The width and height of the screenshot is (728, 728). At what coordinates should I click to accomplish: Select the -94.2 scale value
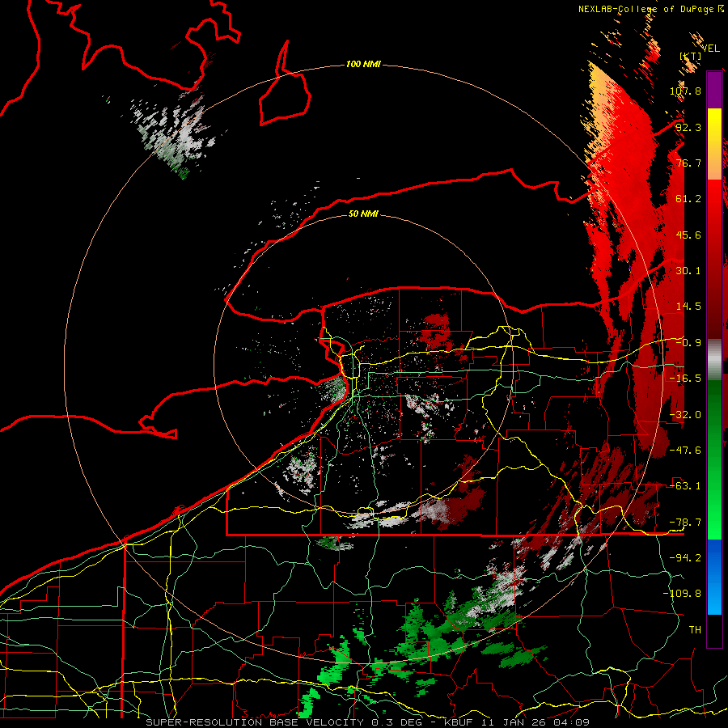685,558
